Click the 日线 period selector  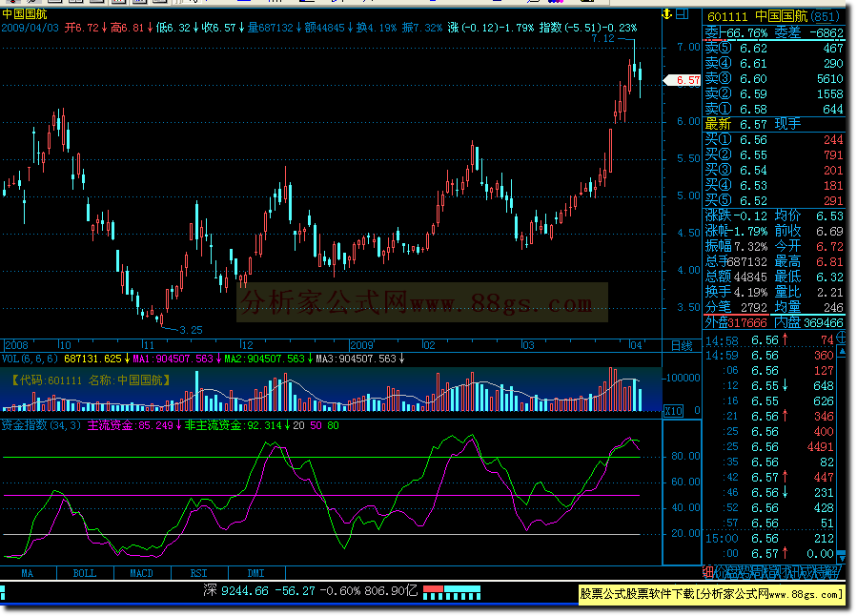(x=682, y=345)
